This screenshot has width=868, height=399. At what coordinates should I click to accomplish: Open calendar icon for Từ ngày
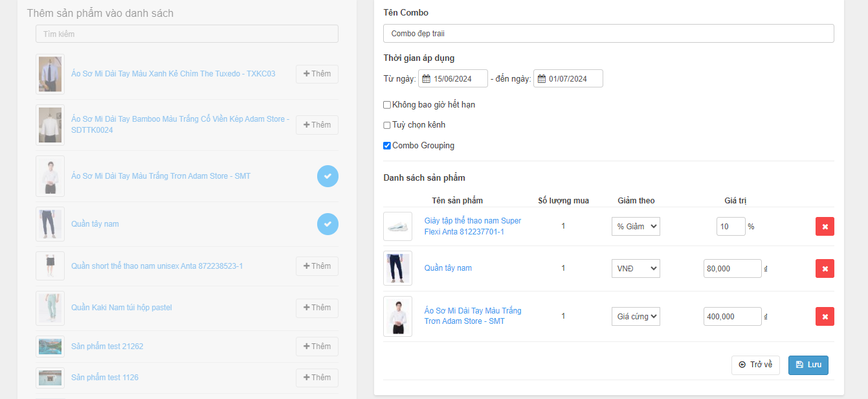coord(426,79)
